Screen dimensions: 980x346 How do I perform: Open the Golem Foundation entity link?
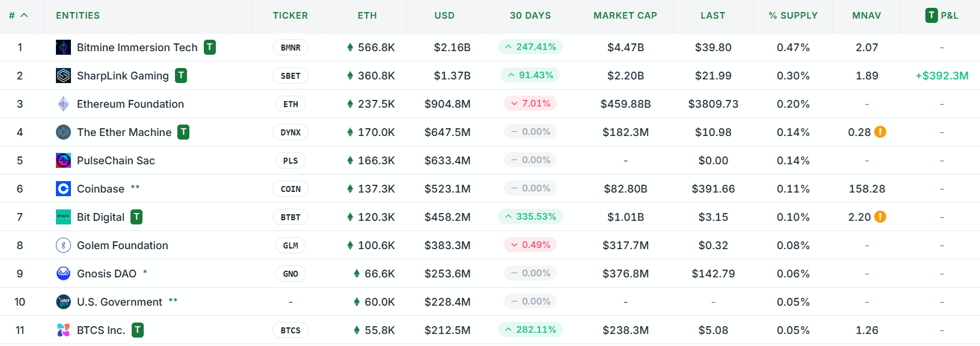(x=122, y=246)
